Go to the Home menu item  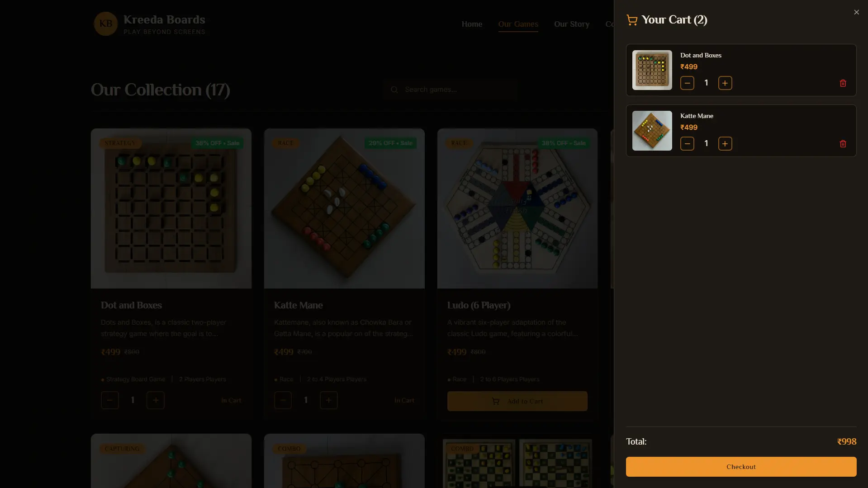coord(472,24)
